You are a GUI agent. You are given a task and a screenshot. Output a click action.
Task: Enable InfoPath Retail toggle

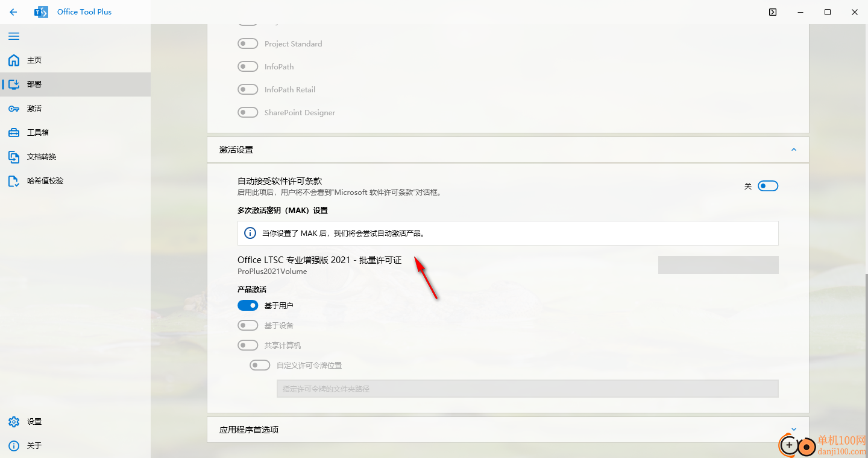(248, 89)
